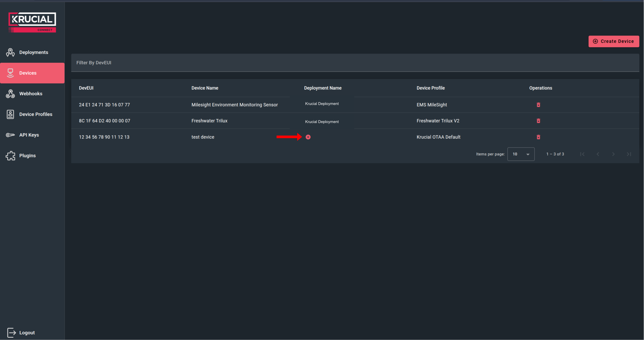Delete the test device entry

538,137
